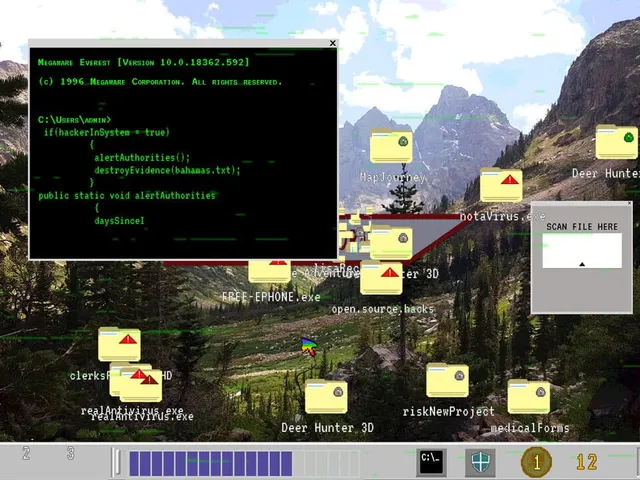Open the MapJourney folder
The image size is (640, 480).
391,146
